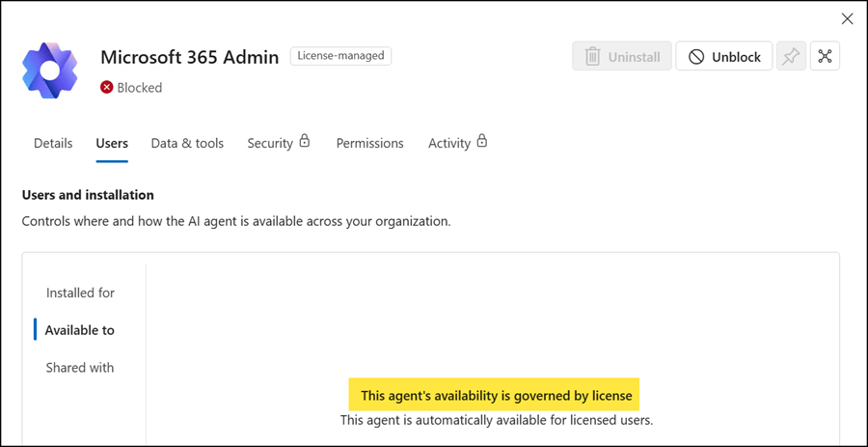Select Available to in side list

[80, 331]
